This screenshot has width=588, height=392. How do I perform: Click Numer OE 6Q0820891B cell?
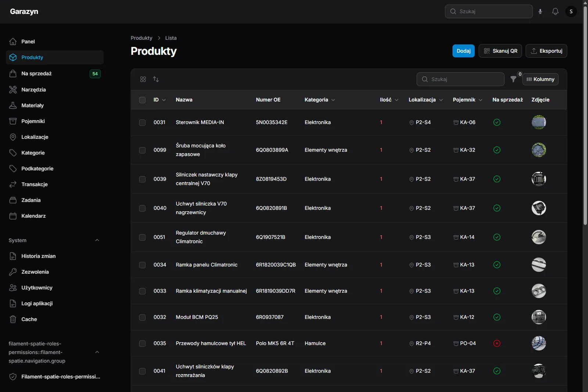point(272,208)
